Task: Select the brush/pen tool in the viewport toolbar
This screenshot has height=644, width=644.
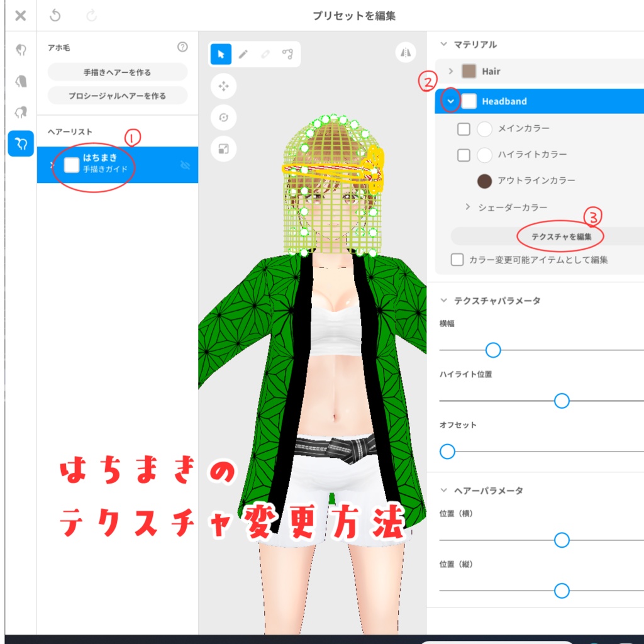Action: pos(243,55)
